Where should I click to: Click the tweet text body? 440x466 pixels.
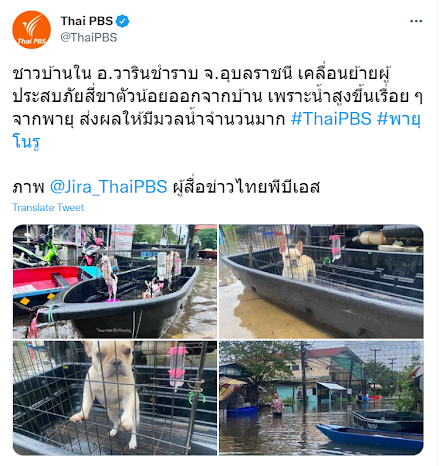pyautogui.click(x=217, y=107)
